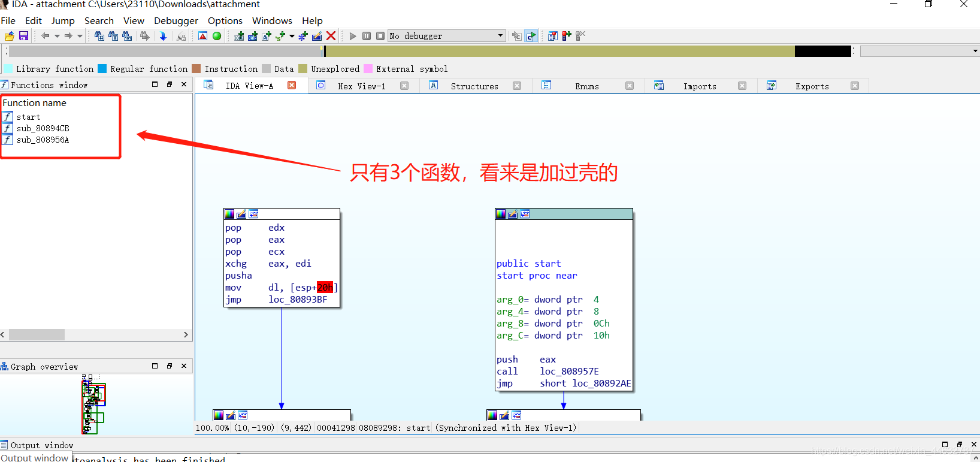The height and width of the screenshot is (462, 980).
Task: Jump forward with the right arrow icon
Action: (68, 36)
